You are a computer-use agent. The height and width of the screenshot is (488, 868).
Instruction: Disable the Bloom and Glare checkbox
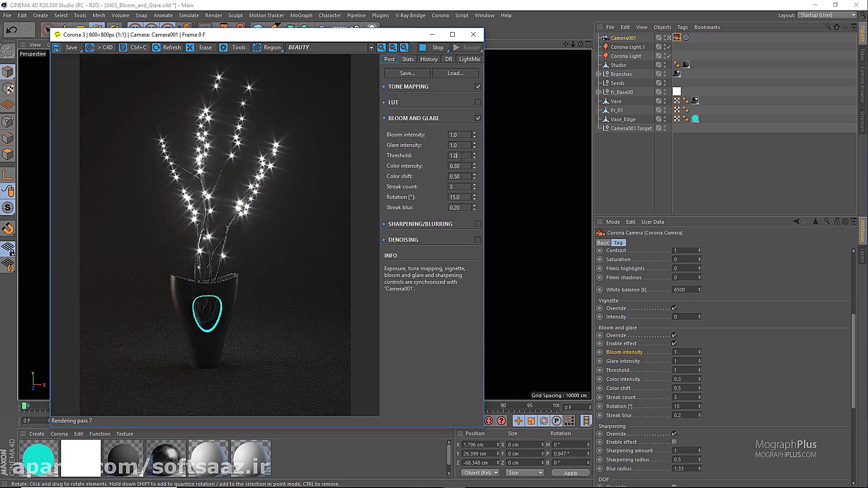point(478,118)
